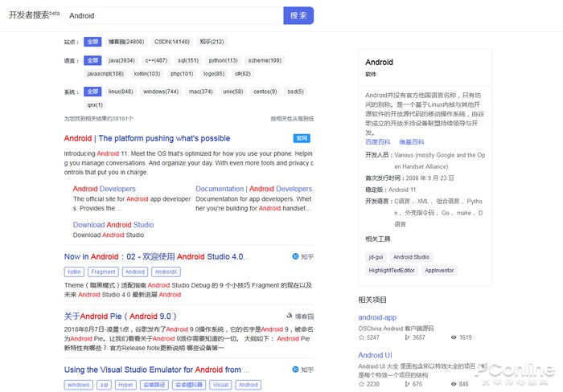This screenshot has width=563, height=392.
Task: Select the all-sites filter in the site row
Action: click(92, 42)
